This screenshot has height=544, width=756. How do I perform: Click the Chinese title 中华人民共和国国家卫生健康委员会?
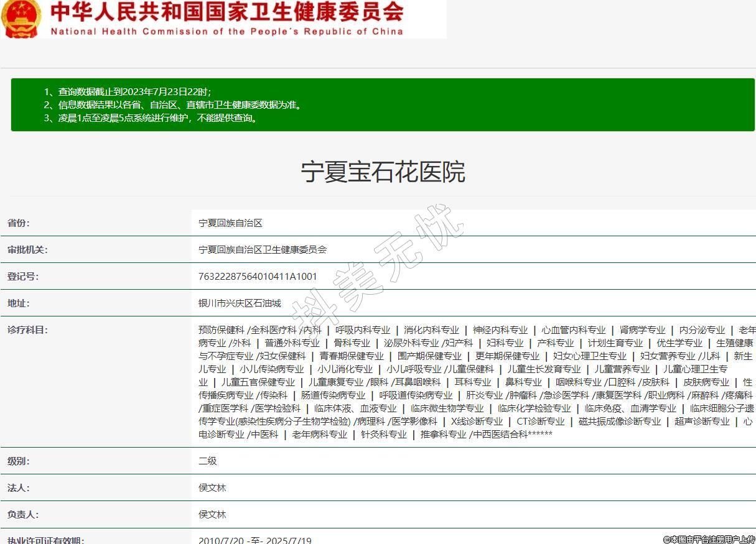click(x=226, y=12)
